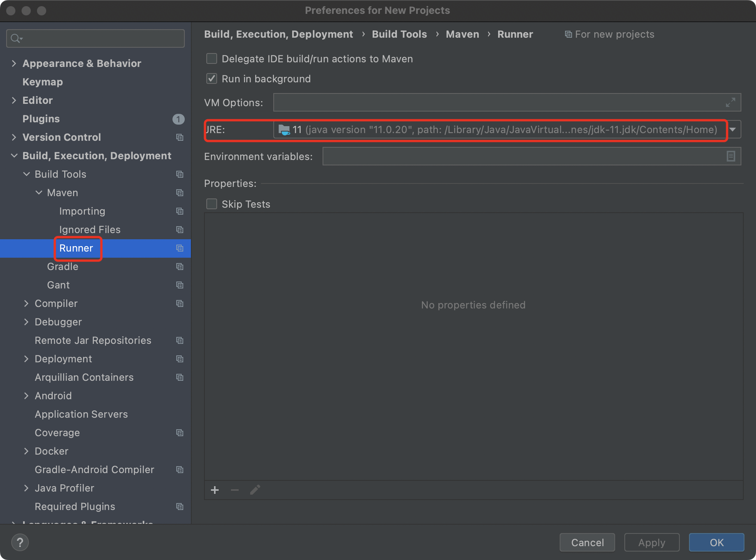
Task: Open the JRE dropdown arrow
Action: point(733,130)
